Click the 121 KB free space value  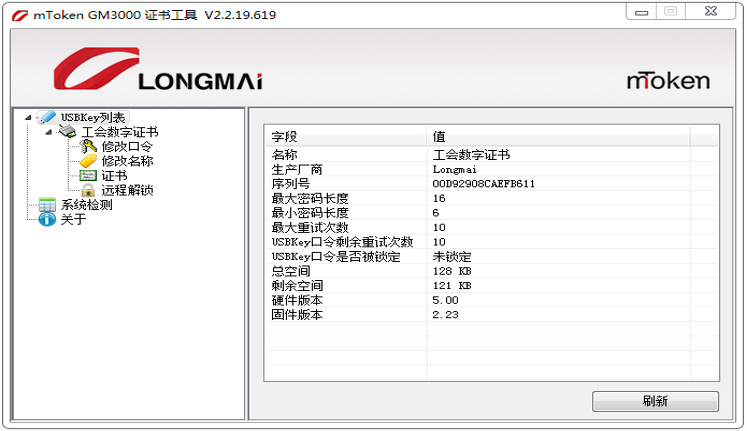[x=452, y=285]
